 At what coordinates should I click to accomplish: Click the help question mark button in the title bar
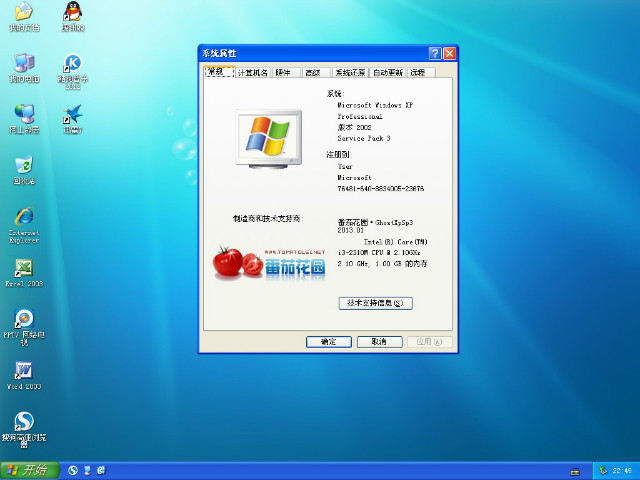pyautogui.click(x=435, y=53)
